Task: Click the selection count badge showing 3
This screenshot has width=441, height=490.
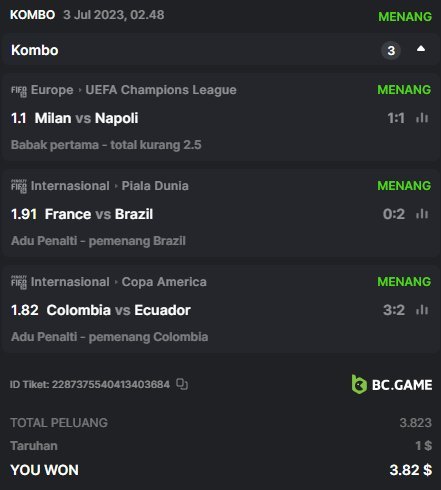Action: click(391, 51)
